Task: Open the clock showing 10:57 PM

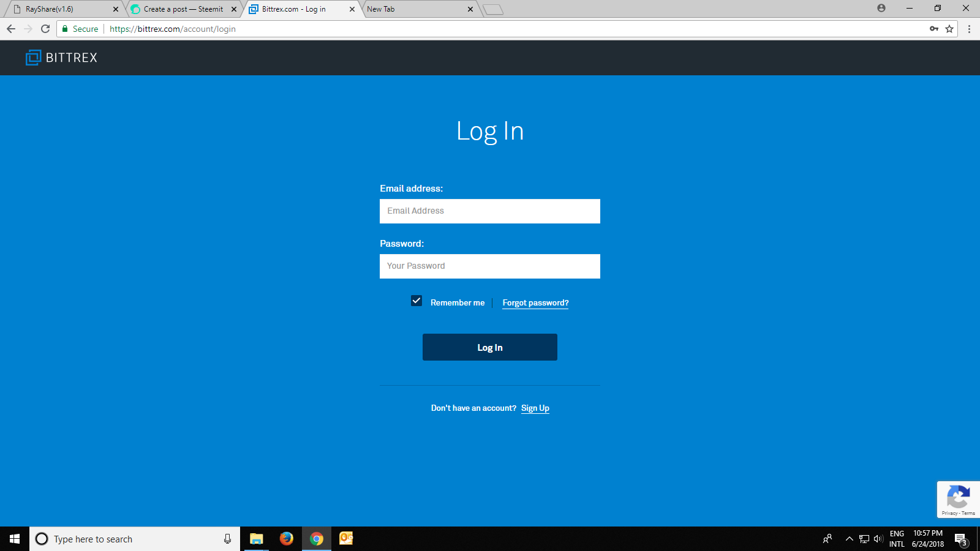Action: pyautogui.click(x=928, y=539)
